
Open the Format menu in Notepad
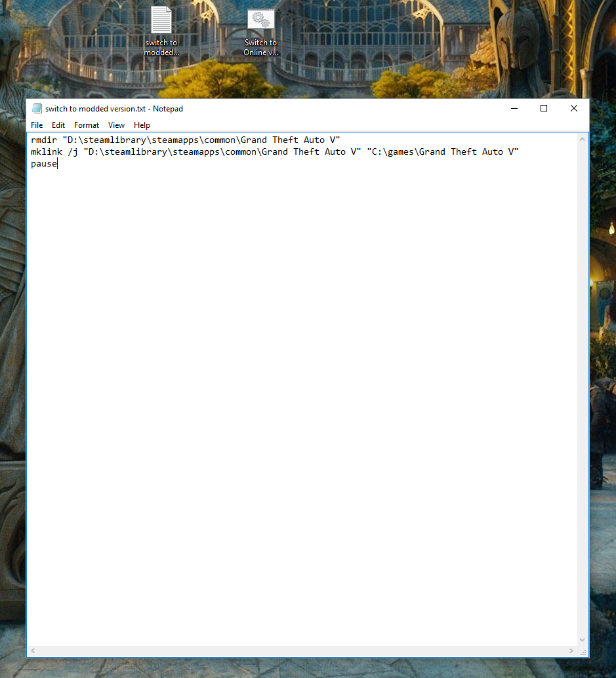[x=87, y=125]
